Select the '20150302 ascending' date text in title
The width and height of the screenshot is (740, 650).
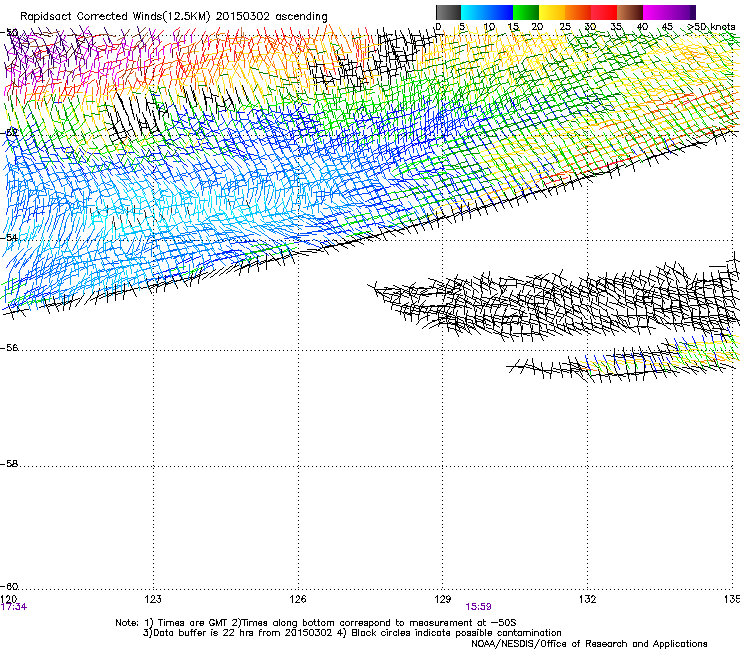point(271,16)
